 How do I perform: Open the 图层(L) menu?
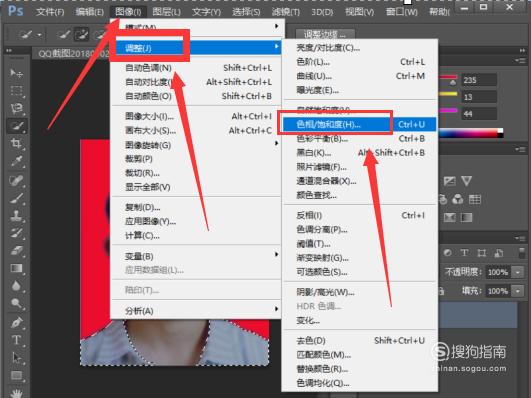[166, 12]
